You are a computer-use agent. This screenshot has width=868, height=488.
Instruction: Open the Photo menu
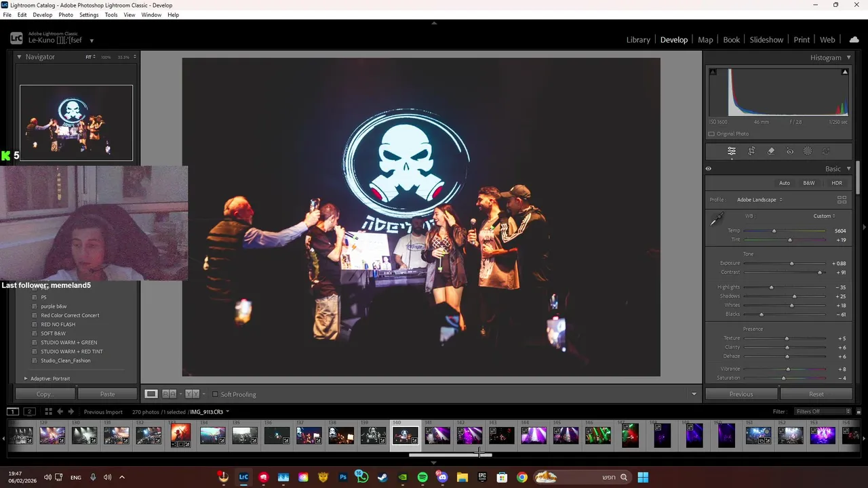[x=66, y=15]
